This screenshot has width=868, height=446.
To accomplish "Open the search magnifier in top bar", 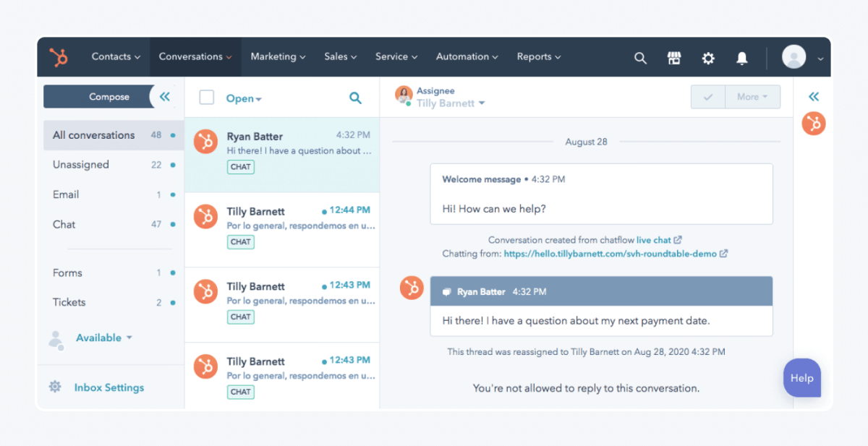I will (640, 58).
